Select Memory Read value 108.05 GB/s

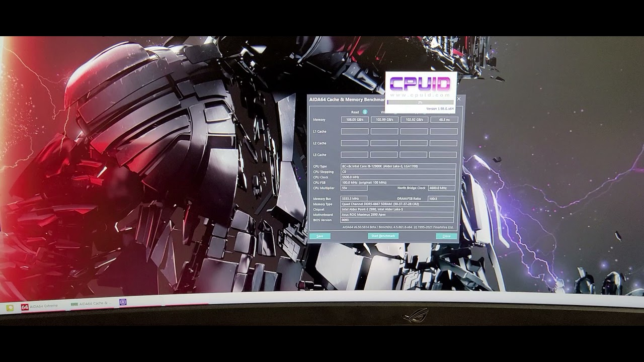355,120
